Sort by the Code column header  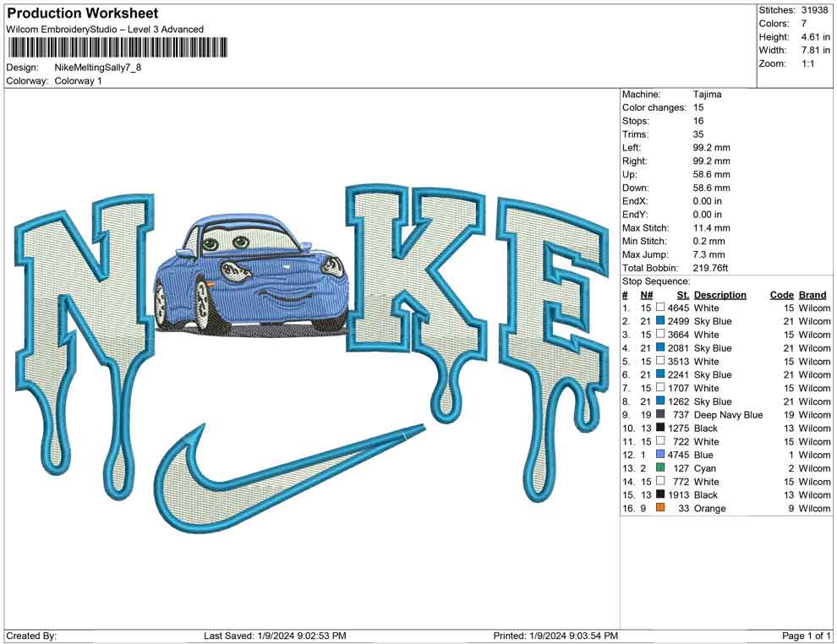click(x=782, y=294)
